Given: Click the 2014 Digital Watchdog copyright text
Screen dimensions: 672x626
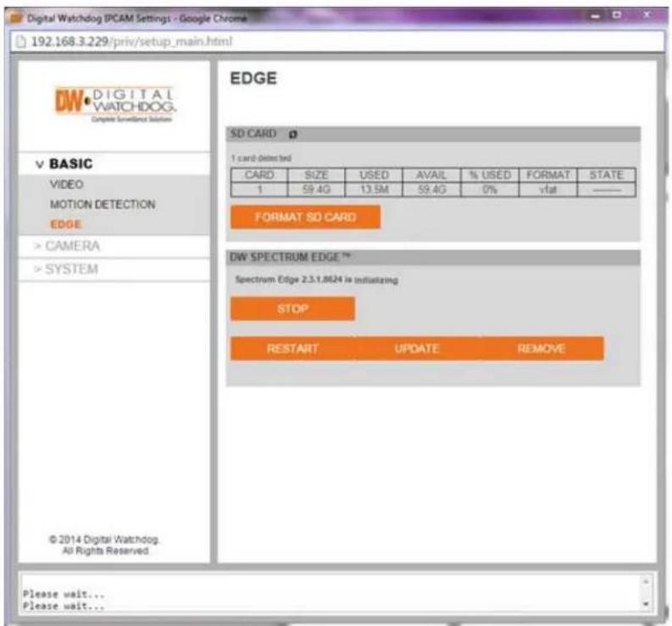Looking at the screenshot, I should 104,545.
